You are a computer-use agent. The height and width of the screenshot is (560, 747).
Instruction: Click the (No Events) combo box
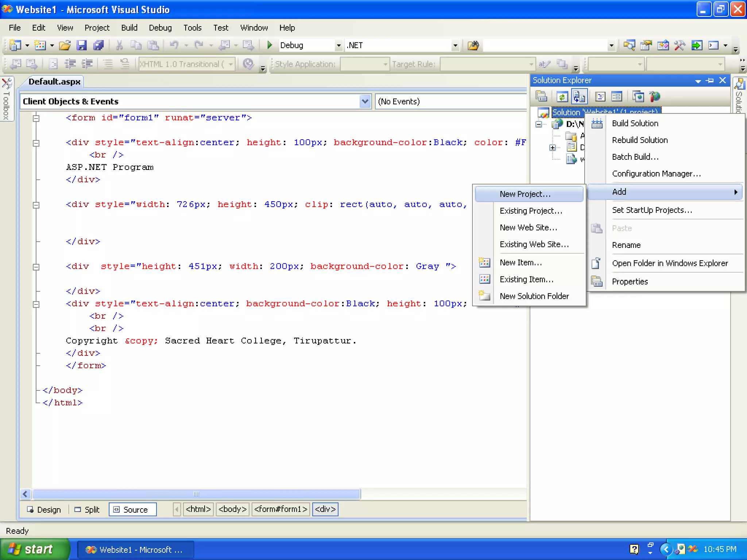coord(451,101)
